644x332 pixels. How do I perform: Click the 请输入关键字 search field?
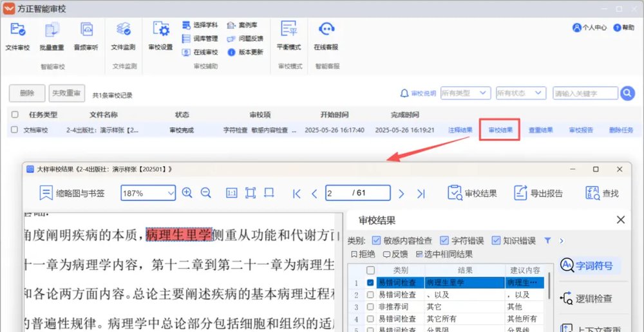pos(585,94)
